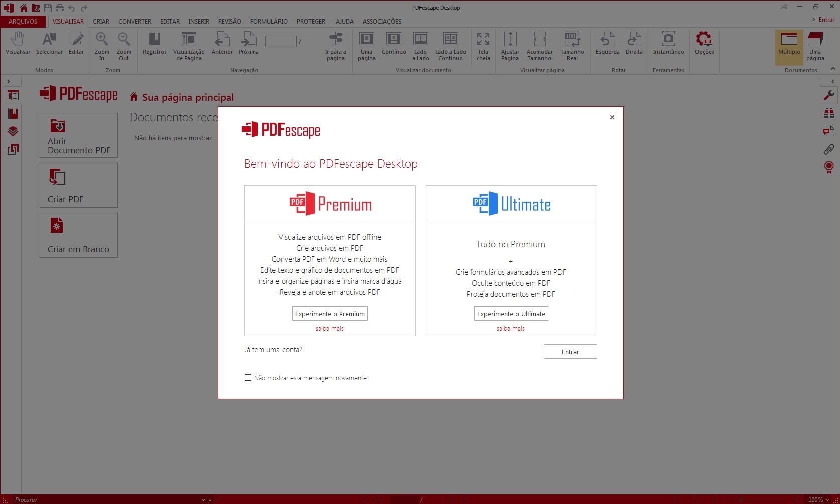Toggle Uma página document mode

[x=815, y=47]
